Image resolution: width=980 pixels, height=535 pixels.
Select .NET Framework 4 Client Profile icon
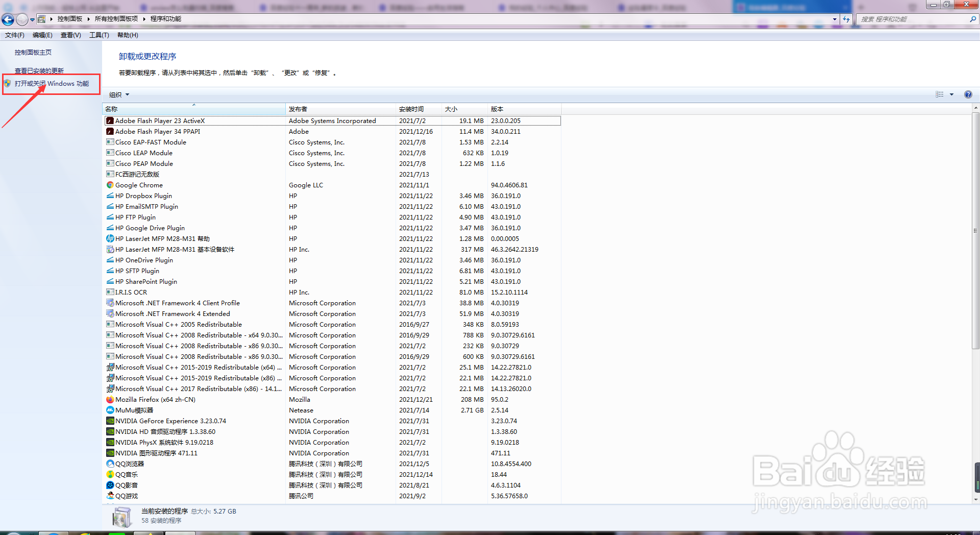click(x=110, y=303)
